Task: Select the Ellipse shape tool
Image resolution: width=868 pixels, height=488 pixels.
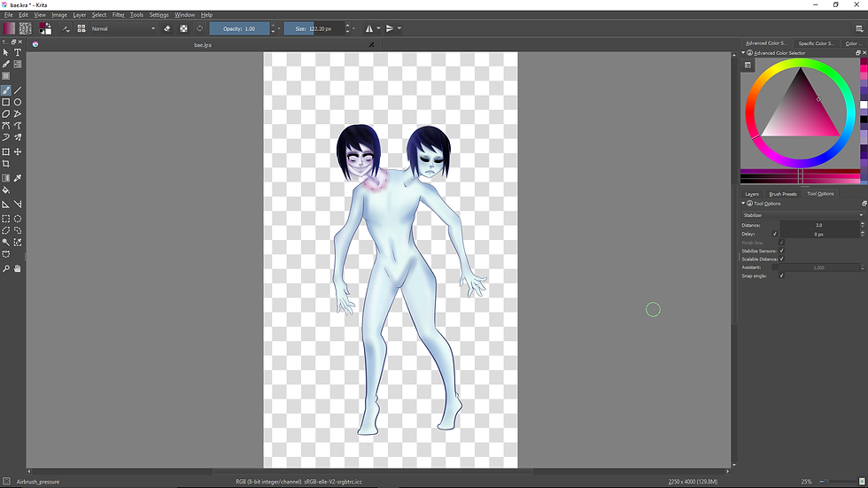Action: (x=18, y=102)
